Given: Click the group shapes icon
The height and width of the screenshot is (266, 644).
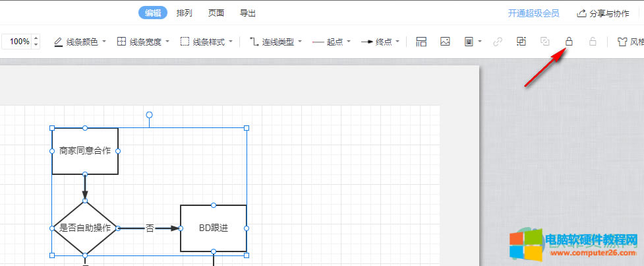Looking at the screenshot, I should point(521,42).
